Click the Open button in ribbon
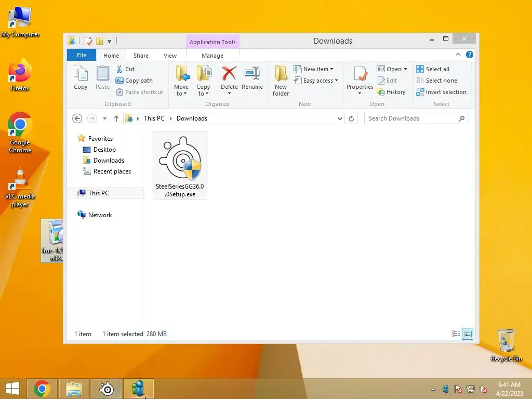 coord(392,69)
